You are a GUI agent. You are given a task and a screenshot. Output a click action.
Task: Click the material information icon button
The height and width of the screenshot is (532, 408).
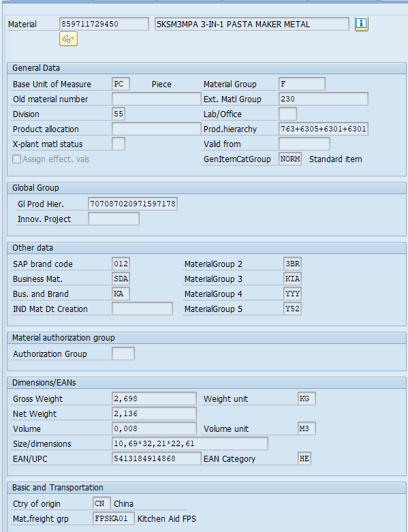coord(362,24)
